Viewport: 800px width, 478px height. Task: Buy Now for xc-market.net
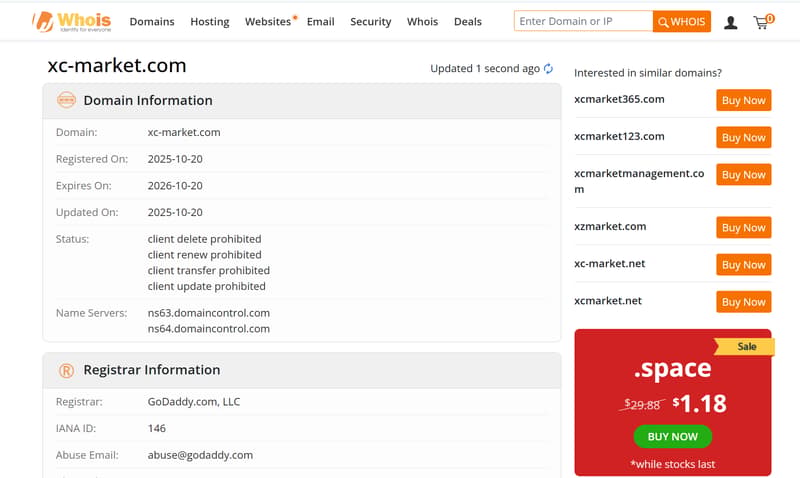pyautogui.click(x=743, y=265)
